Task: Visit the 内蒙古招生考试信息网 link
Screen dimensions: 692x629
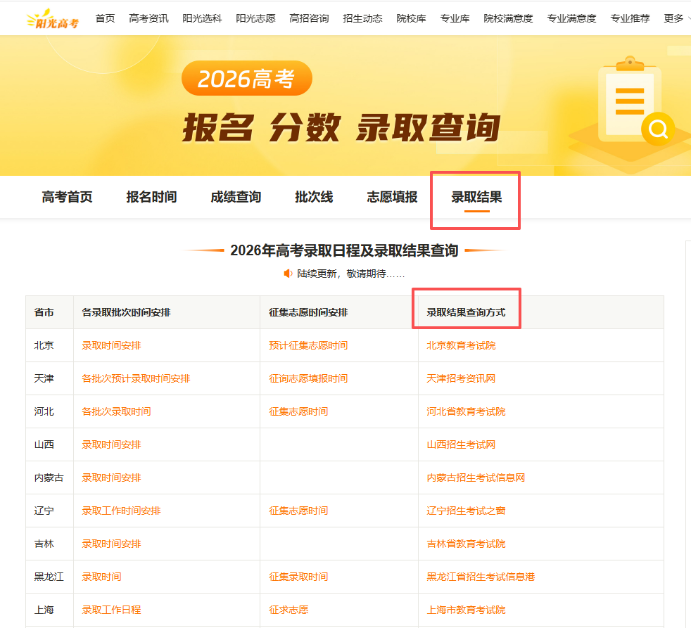Action: pyautogui.click(x=476, y=478)
